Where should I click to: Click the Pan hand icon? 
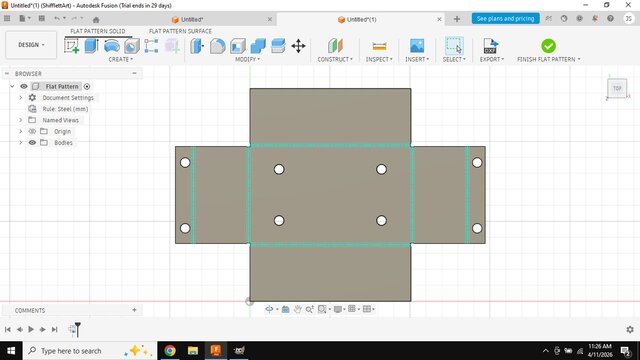tap(298, 309)
